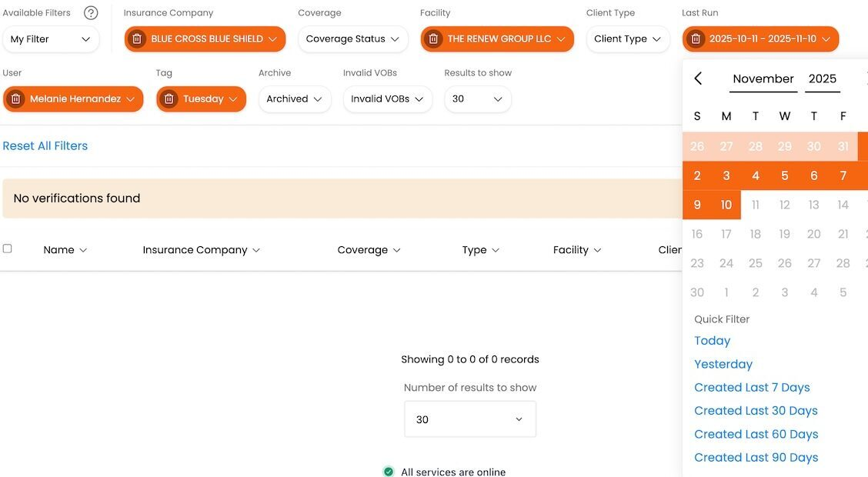Viewport: 868px width, 477px height.
Task: Choose Created Last 30 Days quick filter
Action: (755, 411)
